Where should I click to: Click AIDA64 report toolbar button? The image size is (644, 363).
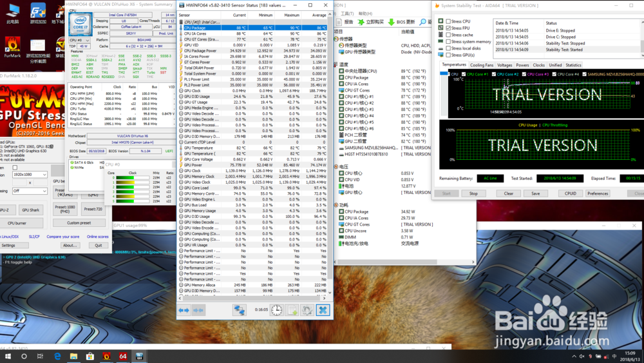click(x=345, y=21)
